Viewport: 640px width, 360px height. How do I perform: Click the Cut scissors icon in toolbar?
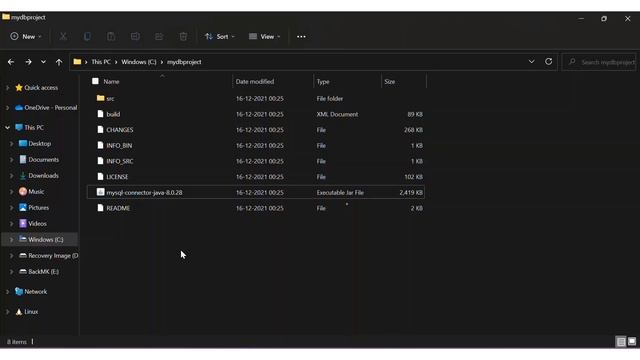tap(63, 37)
